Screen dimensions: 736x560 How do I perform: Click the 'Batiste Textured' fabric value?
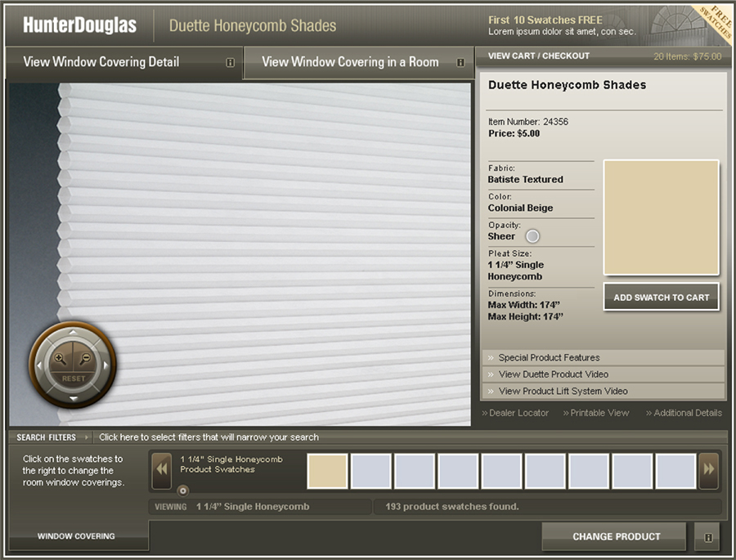pos(525,179)
